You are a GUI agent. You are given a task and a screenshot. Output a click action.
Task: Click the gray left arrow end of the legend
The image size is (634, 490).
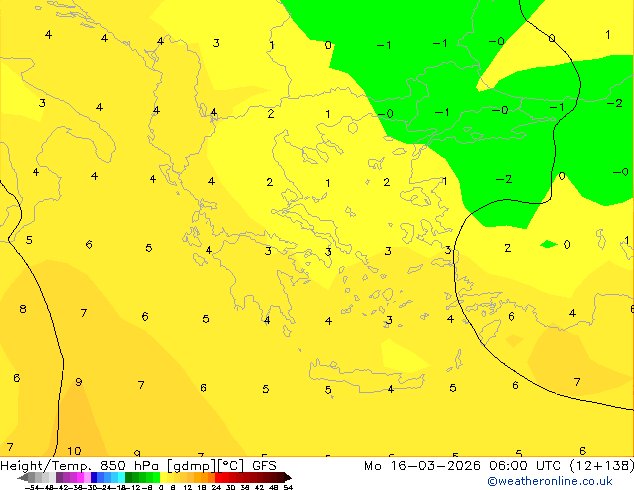click(23, 477)
